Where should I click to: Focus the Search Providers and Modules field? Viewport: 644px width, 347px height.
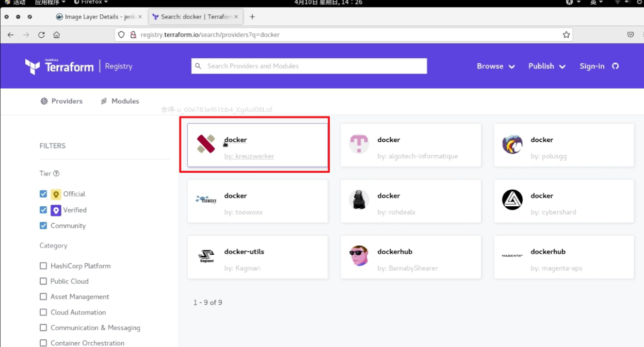(309, 66)
